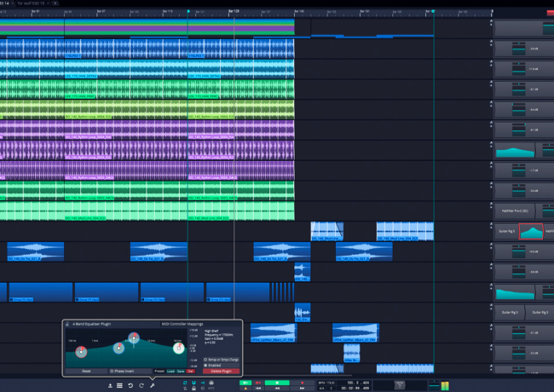Toggle Remap on Tempo Change option
Image resolution: width=554 pixels, height=392 pixels.
pos(222,360)
